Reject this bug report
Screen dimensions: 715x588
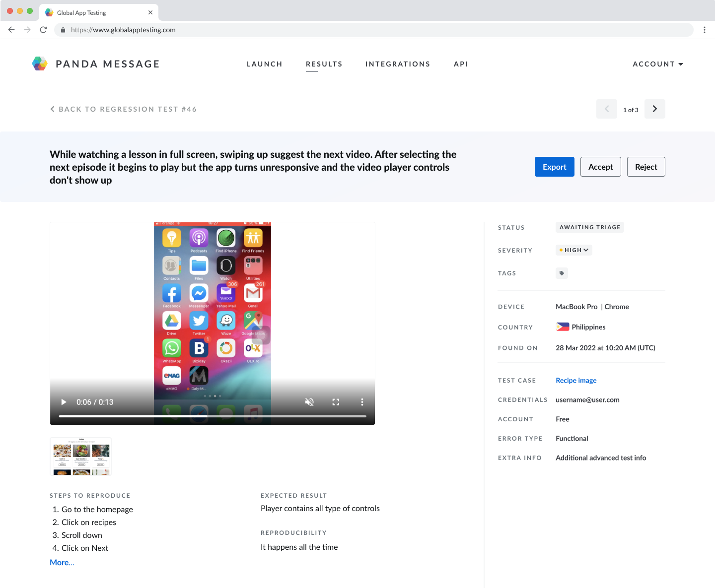(x=645, y=167)
